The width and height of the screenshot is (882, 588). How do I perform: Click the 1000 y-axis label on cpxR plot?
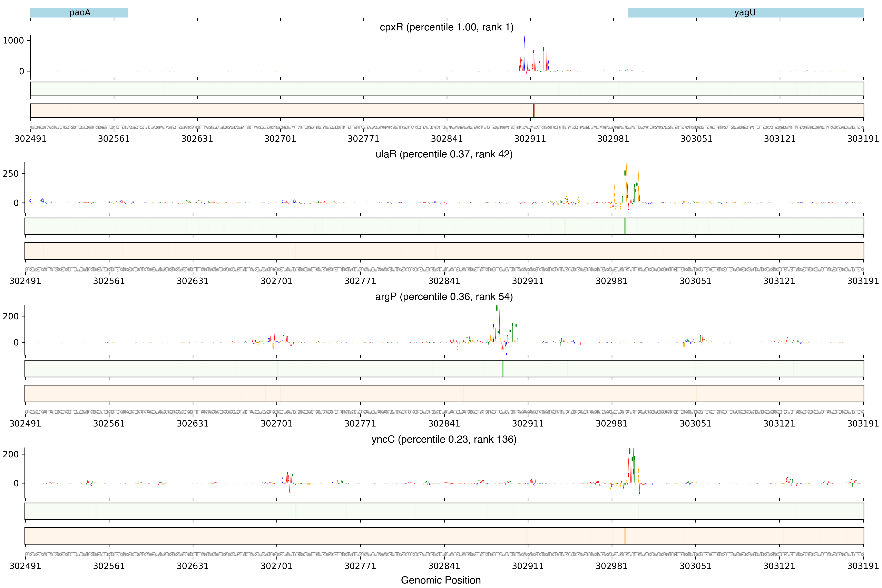(13, 40)
